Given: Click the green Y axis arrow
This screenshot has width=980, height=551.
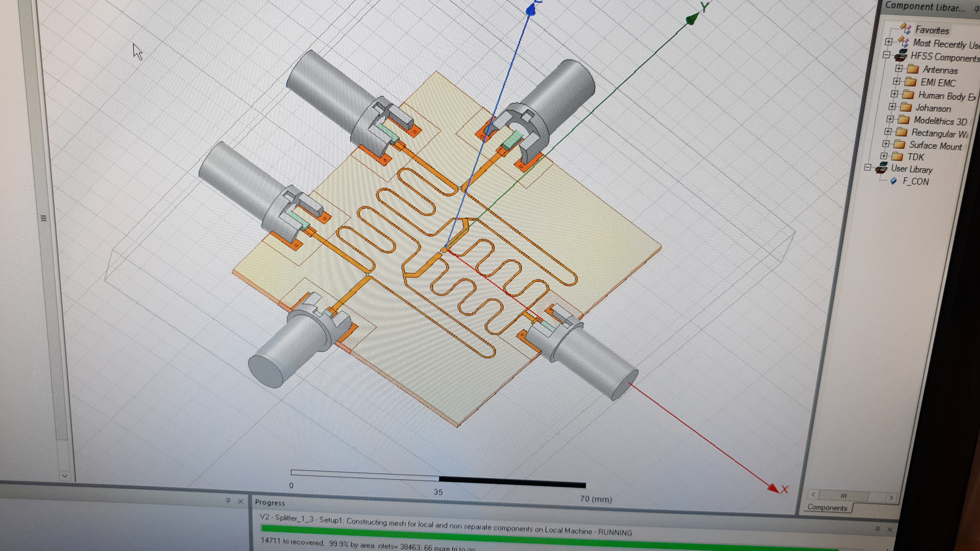Looking at the screenshot, I should pyautogui.click(x=692, y=18).
